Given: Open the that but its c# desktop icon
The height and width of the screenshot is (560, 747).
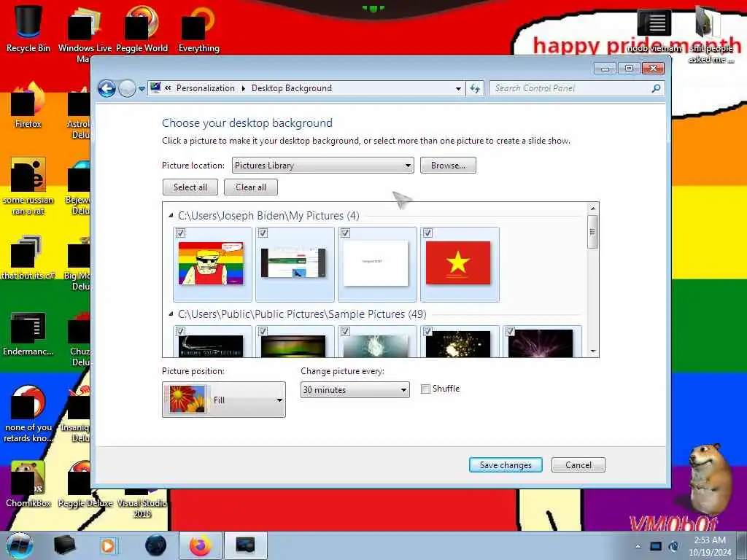Looking at the screenshot, I should click(x=28, y=256).
